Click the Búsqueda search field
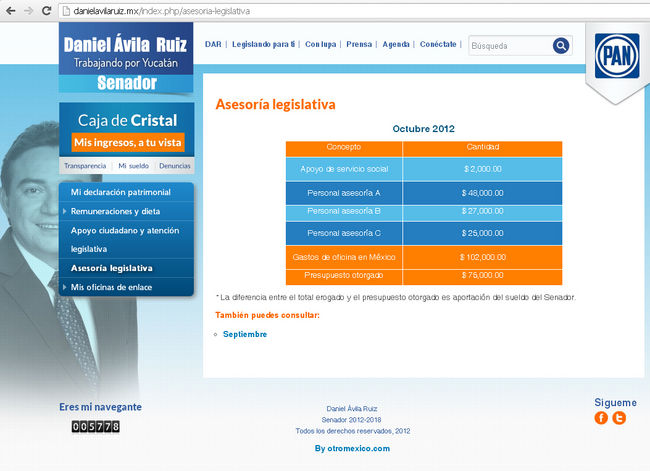 tap(508, 46)
